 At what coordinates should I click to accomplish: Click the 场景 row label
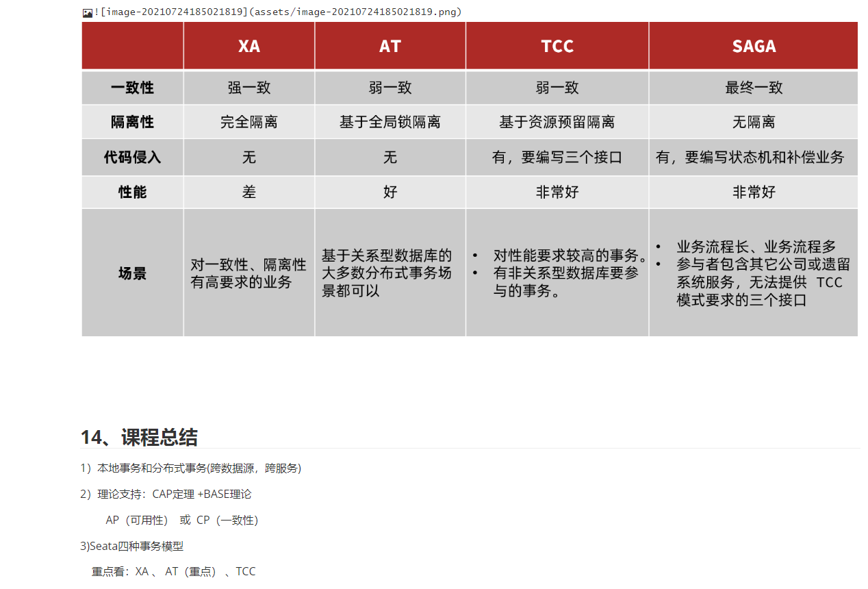point(132,273)
